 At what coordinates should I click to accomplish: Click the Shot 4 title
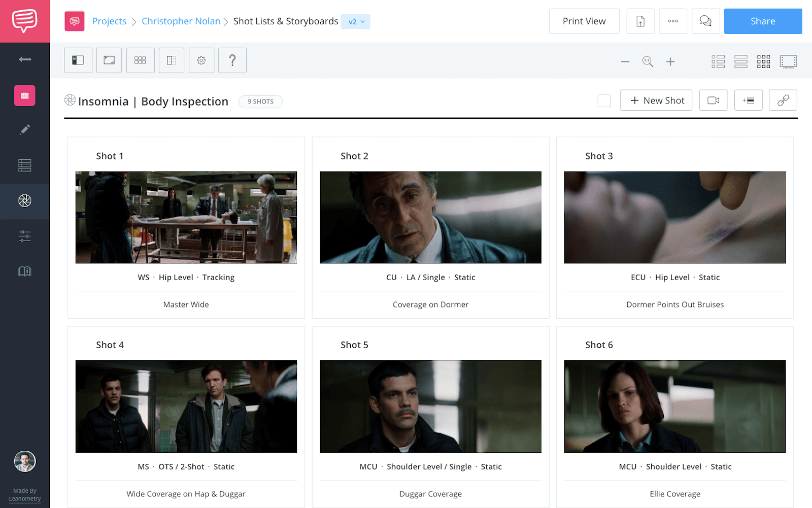tap(110, 345)
